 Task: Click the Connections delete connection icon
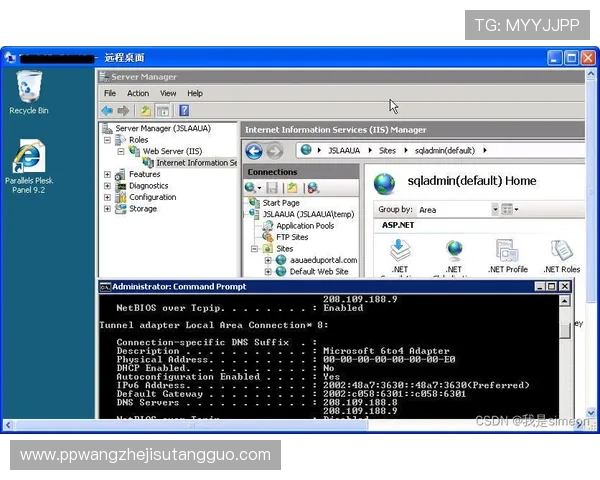coord(313,188)
